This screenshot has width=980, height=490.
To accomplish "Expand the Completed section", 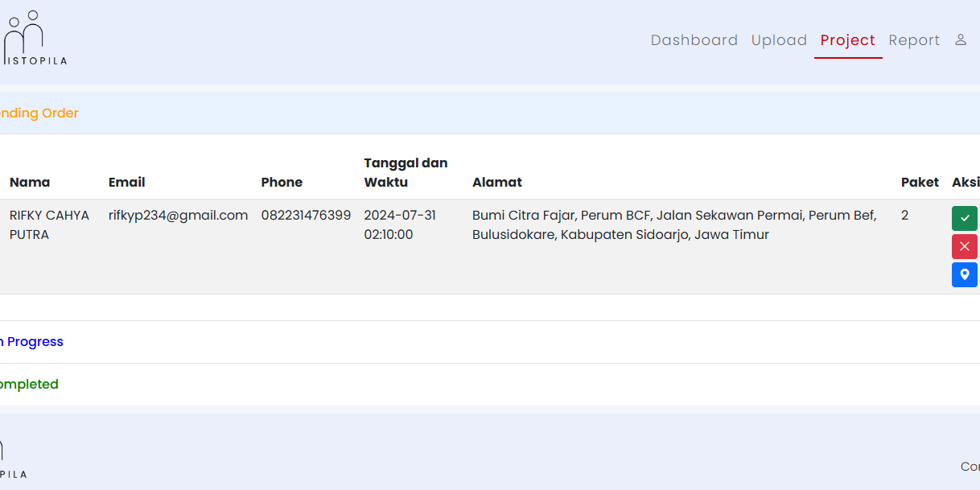I will tap(29, 385).
